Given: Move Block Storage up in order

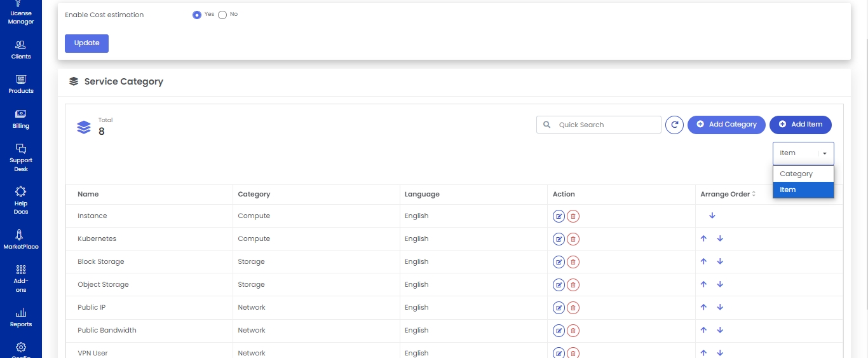Looking at the screenshot, I should [703, 261].
